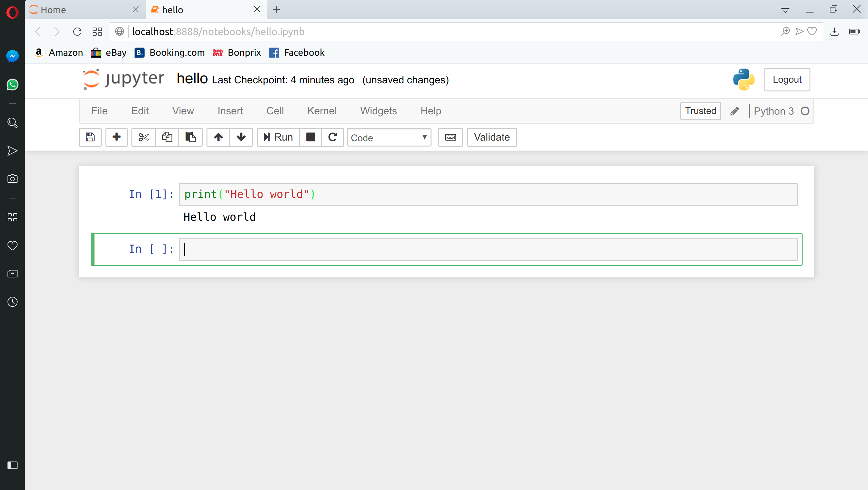Move selected cell up arrow
The height and width of the screenshot is (490, 868).
218,137
